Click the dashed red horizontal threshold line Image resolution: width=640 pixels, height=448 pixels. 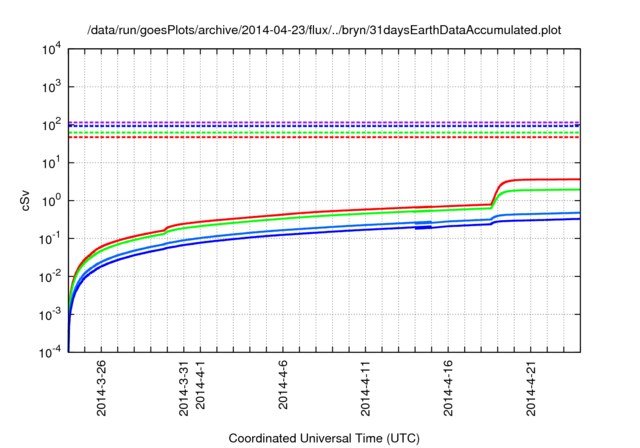pyautogui.click(x=300, y=137)
